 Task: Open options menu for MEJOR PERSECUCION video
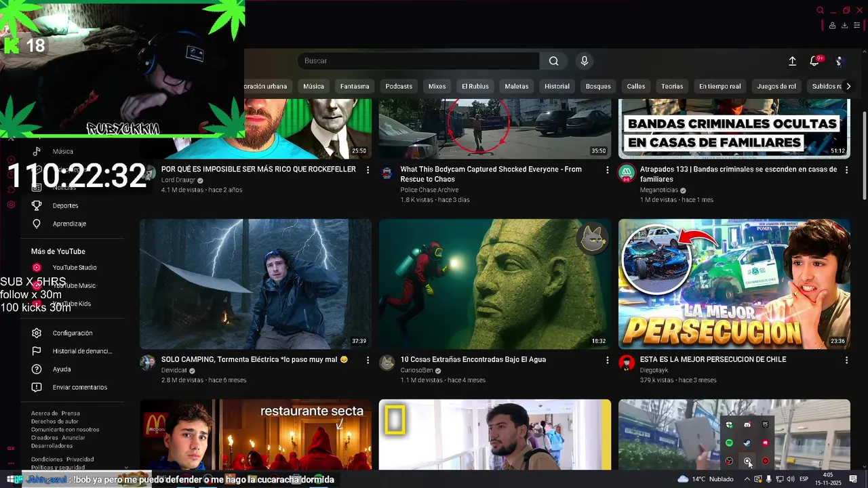click(x=846, y=360)
